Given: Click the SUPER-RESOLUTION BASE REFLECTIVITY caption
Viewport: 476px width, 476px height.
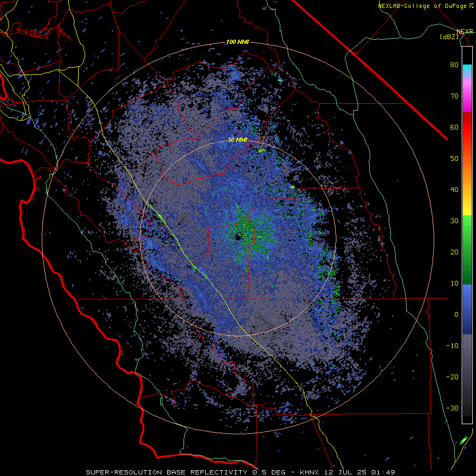Looking at the screenshot, I should coord(167,472).
